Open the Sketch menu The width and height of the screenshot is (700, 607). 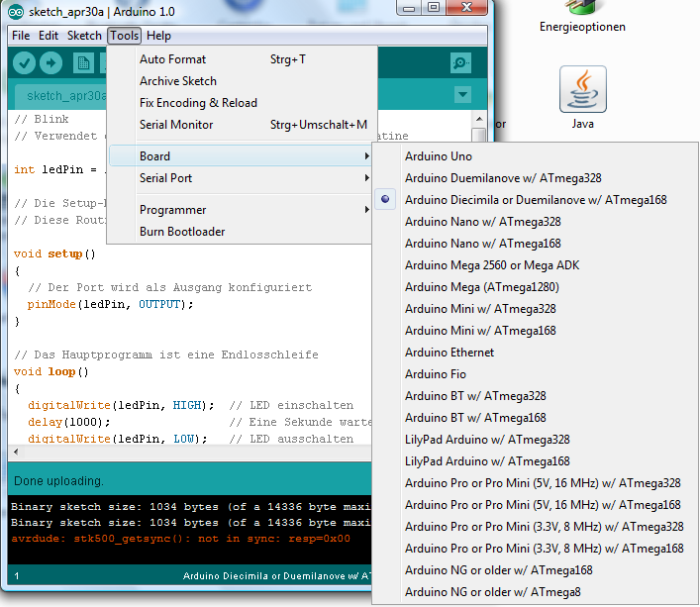click(84, 36)
